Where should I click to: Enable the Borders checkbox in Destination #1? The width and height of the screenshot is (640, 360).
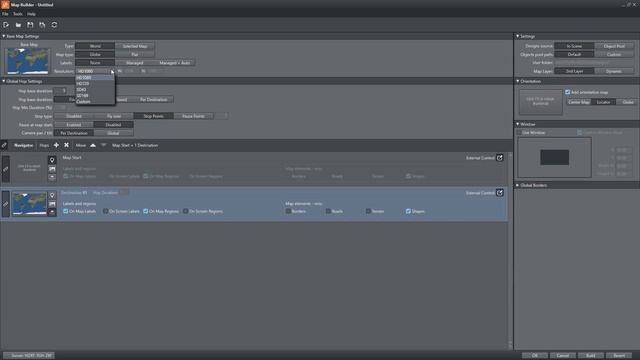coord(289,211)
